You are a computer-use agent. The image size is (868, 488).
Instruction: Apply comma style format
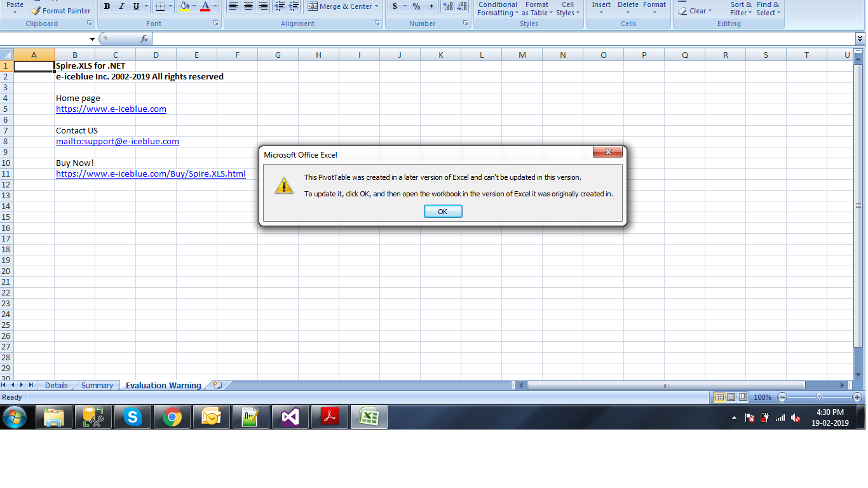pos(431,6)
